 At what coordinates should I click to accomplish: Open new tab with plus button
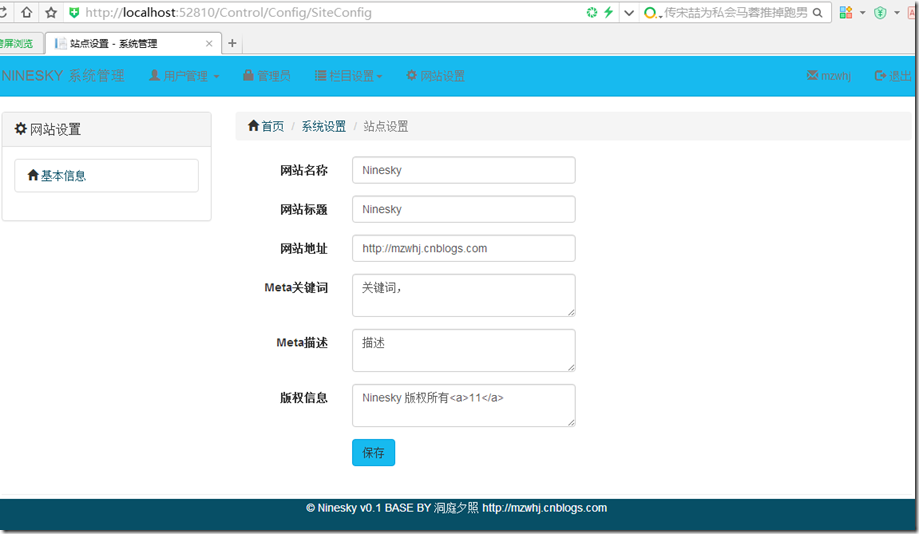click(232, 43)
